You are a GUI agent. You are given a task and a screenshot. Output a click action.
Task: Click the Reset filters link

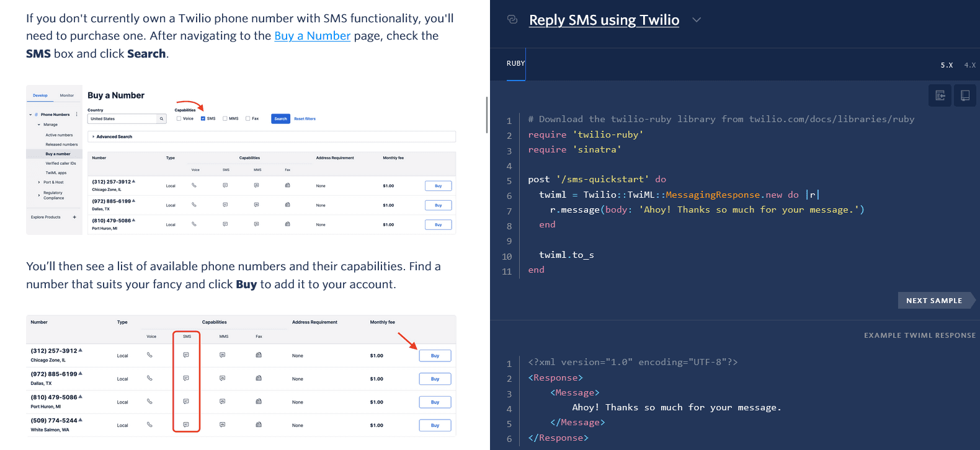tap(305, 118)
